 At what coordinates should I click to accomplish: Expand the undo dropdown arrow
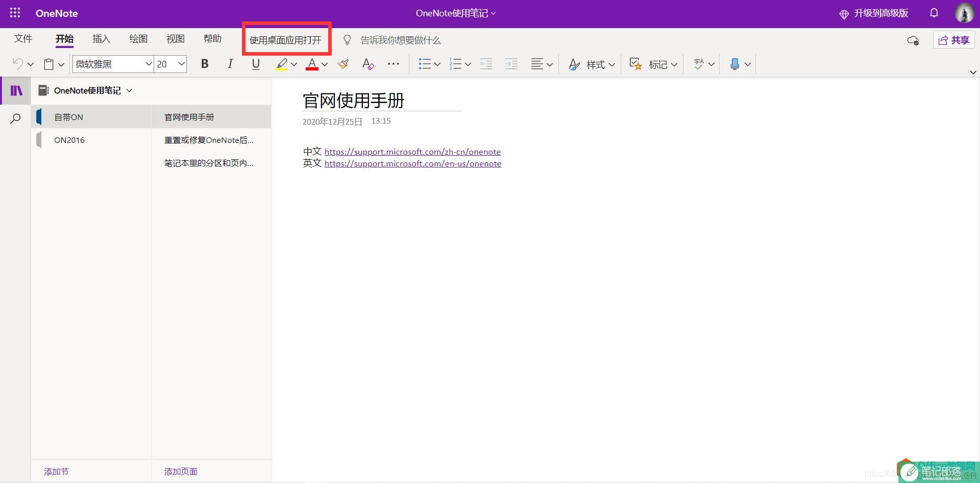[30, 64]
